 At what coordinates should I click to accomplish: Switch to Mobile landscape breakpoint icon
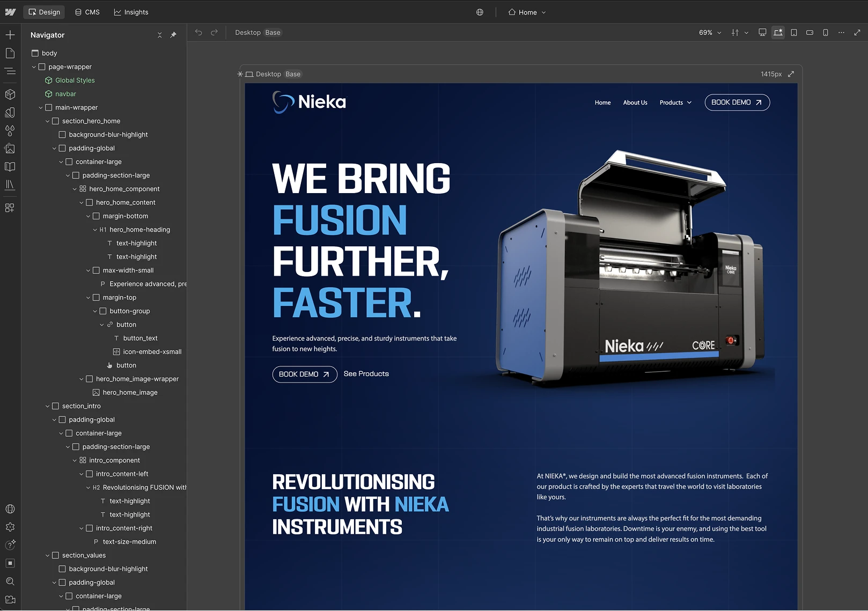[810, 32]
